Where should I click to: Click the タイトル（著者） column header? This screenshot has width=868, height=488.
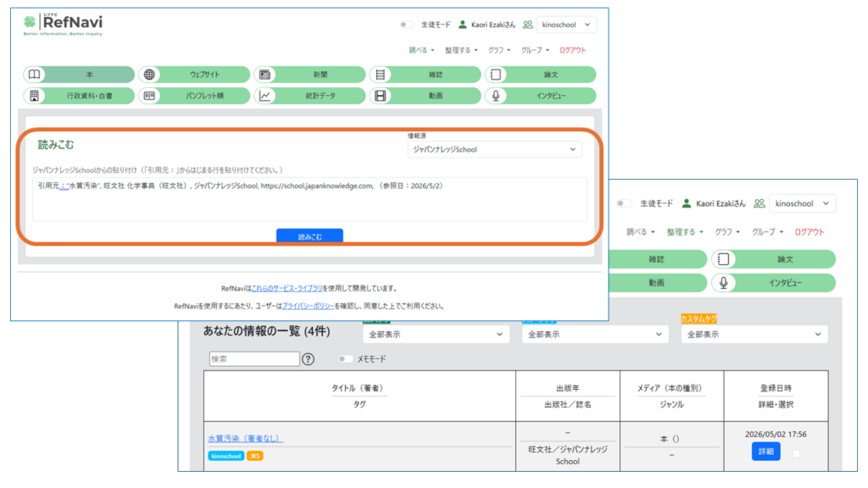click(x=357, y=388)
